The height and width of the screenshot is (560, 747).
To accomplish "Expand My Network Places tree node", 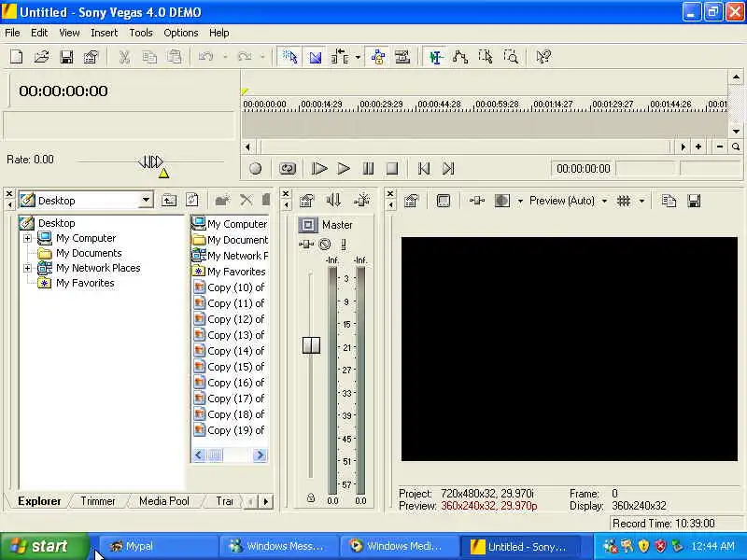I will click(28, 268).
